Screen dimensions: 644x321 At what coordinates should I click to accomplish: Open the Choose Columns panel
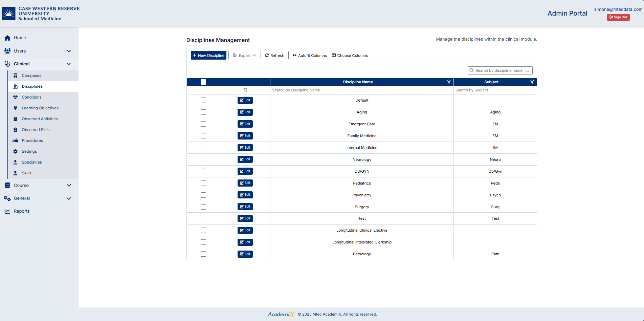pyautogui.click(x=350, y=56)
